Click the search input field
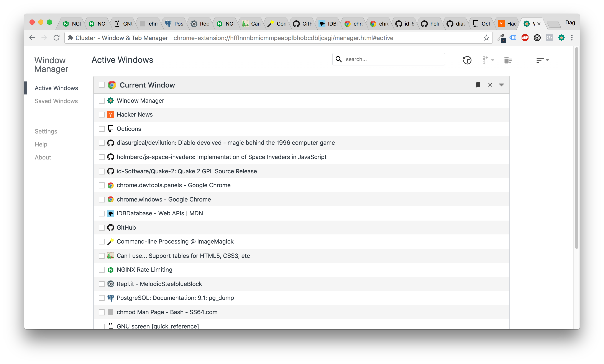 point(389,59)
